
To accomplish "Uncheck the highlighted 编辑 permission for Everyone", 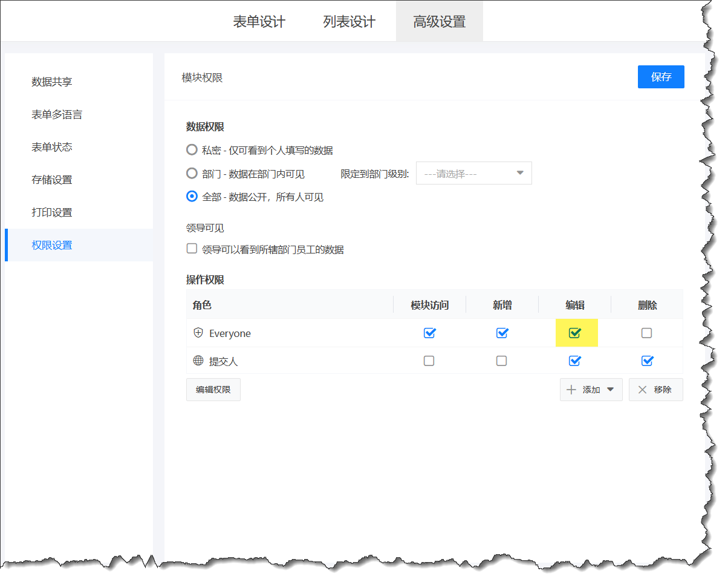I will (574, 333).
